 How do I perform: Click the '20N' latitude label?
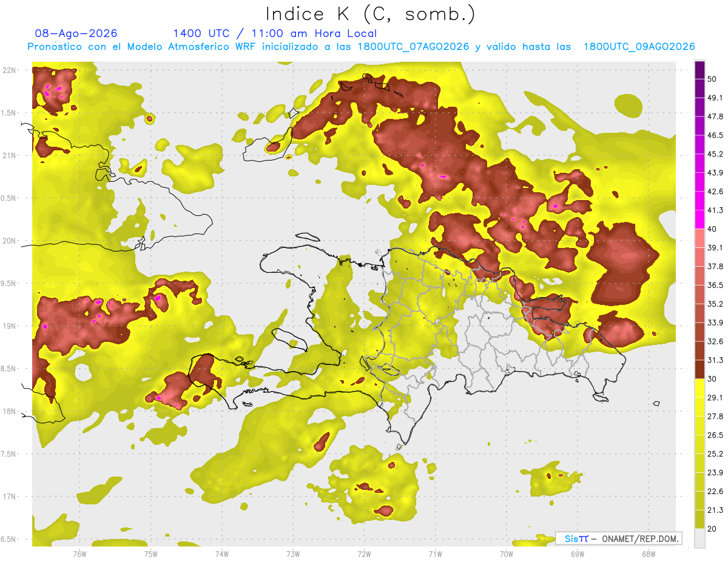pos(10,241)
